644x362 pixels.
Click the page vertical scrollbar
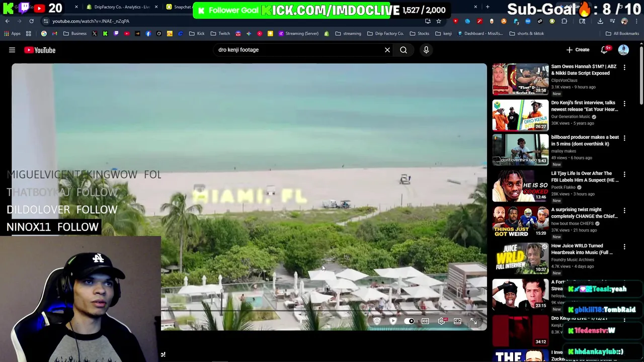click(641, 75)
